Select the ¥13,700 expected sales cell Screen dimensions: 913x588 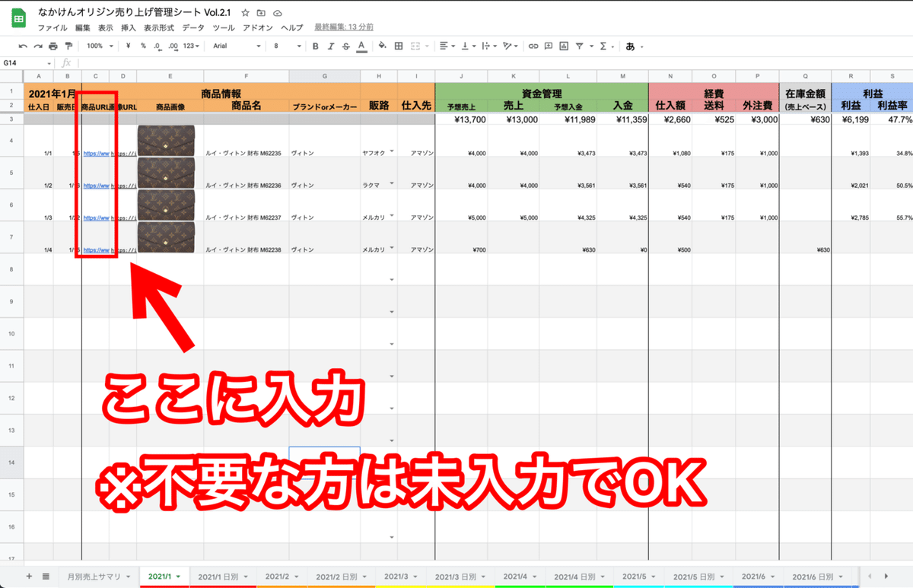tap(462, 119)
